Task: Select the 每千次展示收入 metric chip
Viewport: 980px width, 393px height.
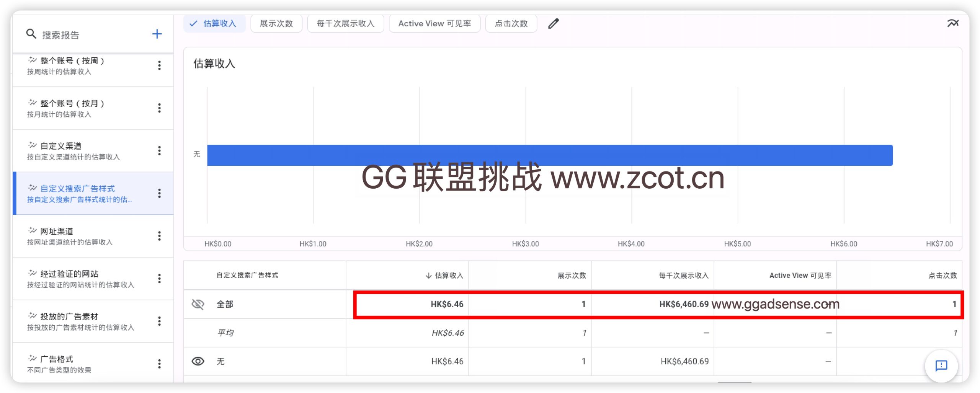Action: 345,24
